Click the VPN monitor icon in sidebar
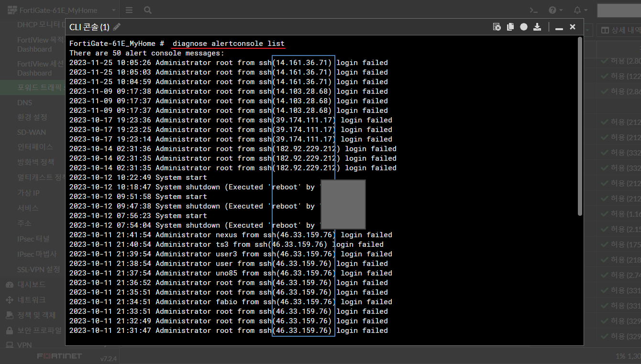 point(9,345)
